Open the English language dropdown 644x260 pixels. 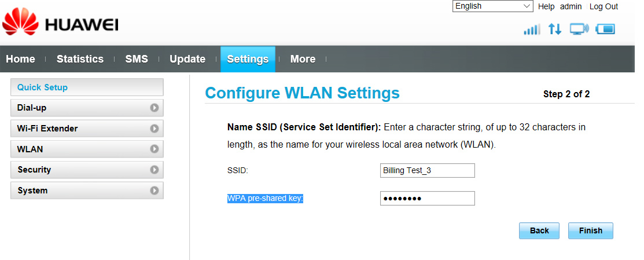pos(492,6)
